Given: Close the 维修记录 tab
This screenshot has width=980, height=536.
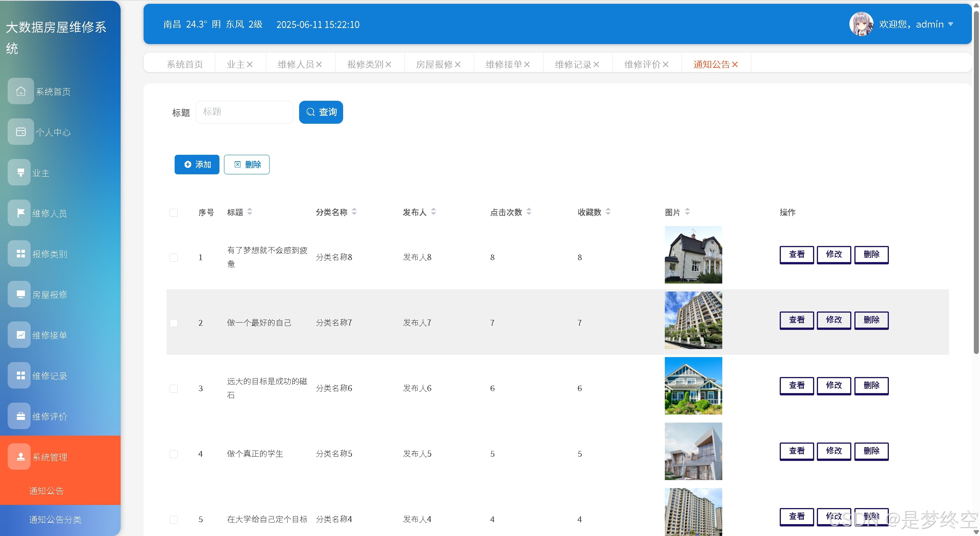Looking at the screenshot, I should tap(596, 64).
